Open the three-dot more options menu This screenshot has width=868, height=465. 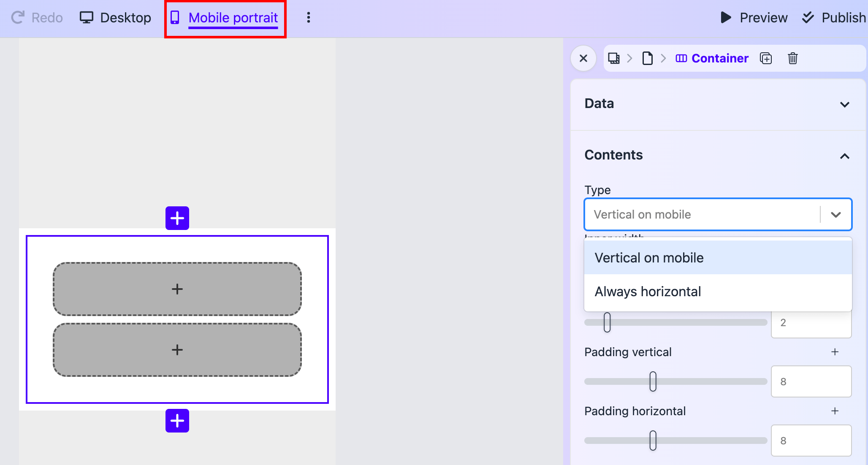(309, 18)
